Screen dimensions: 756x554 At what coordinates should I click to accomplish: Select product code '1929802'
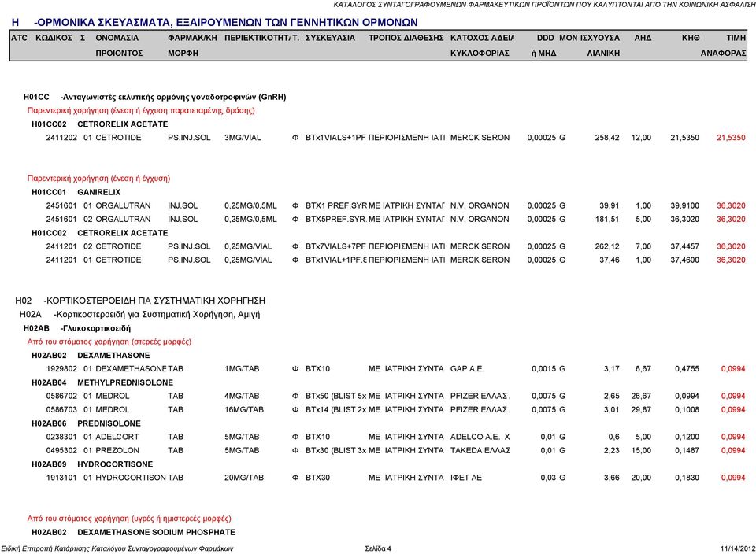click(61, 368)
